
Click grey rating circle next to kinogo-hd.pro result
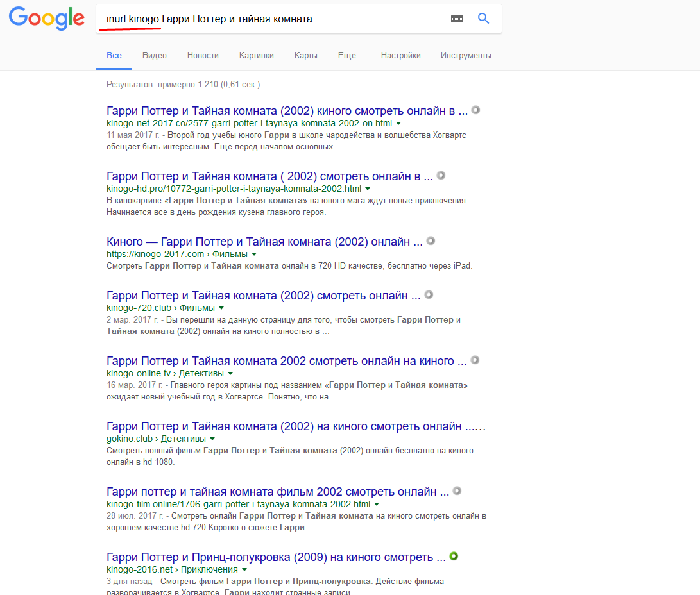[441, 175]
